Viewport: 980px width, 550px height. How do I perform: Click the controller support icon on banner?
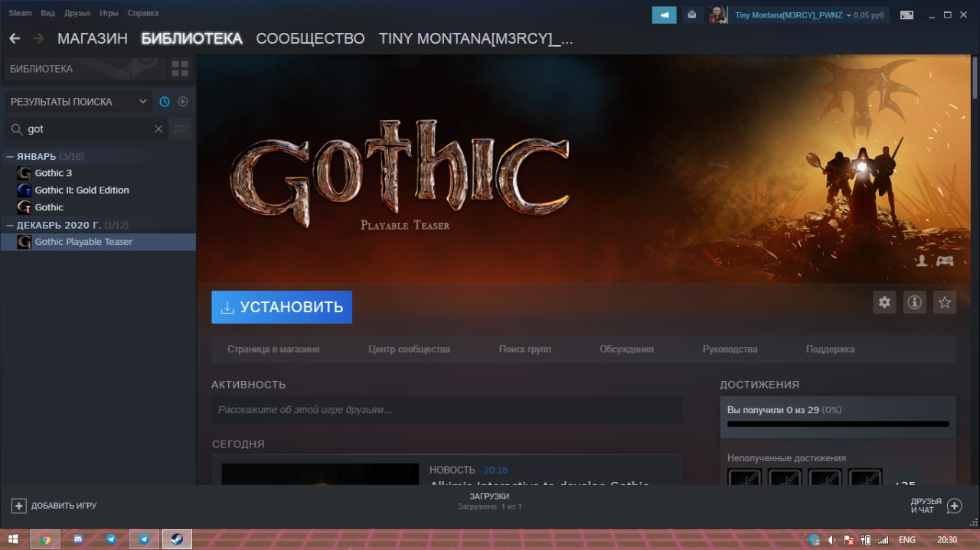(x=946, y=261)
